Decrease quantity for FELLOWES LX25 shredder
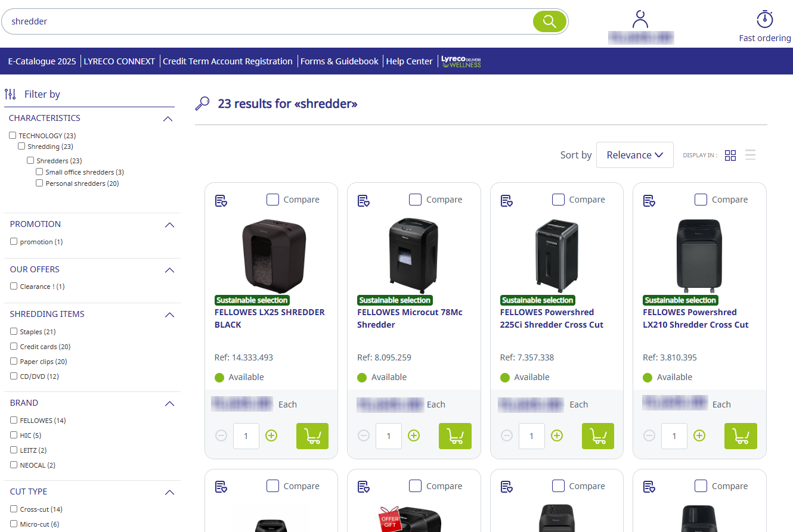793x532 pixels. tap(221, 436)
